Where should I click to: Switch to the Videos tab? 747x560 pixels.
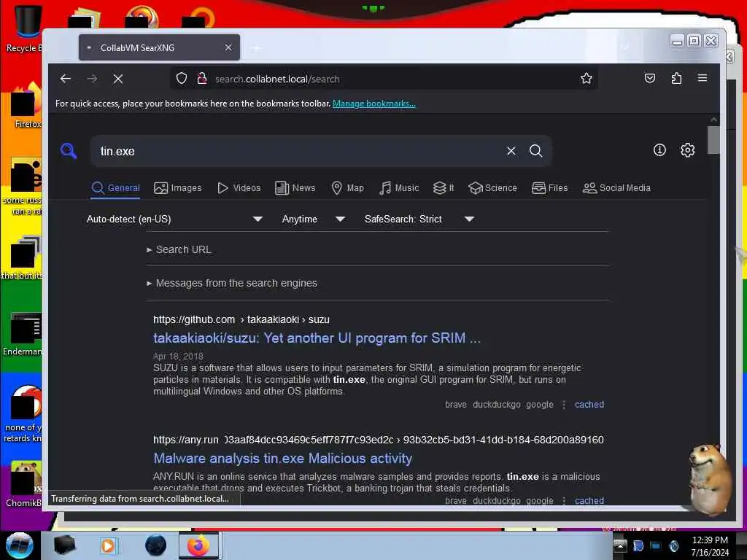point(239,188)
